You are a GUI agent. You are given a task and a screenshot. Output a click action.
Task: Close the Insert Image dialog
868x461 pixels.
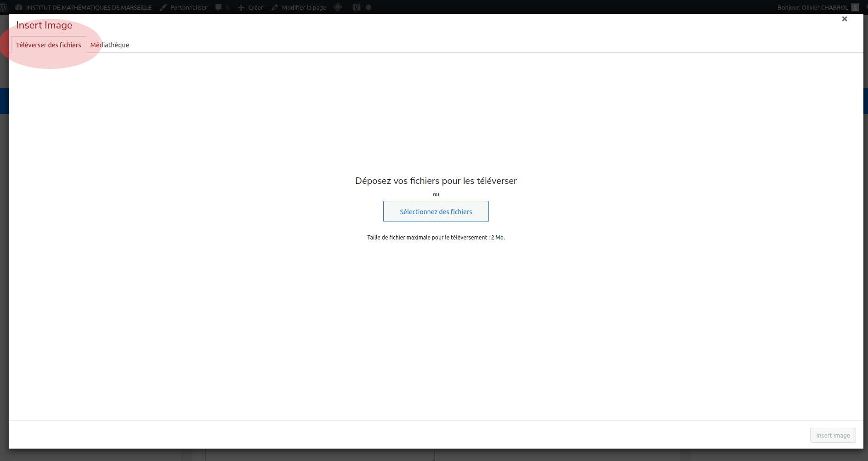pyautogui.click(x=844, y=19)
